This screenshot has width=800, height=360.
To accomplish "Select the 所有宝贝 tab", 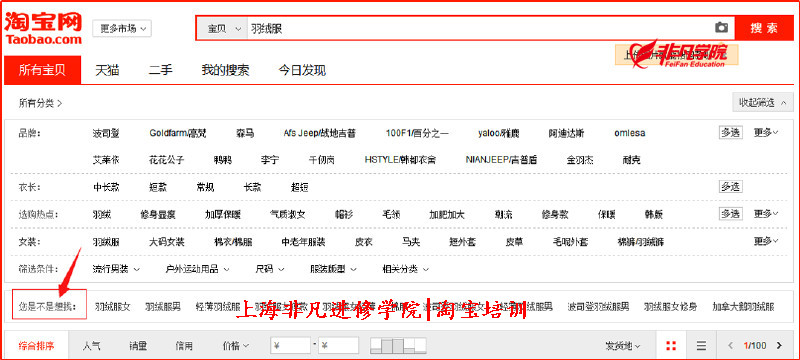I will pos(42,70).
